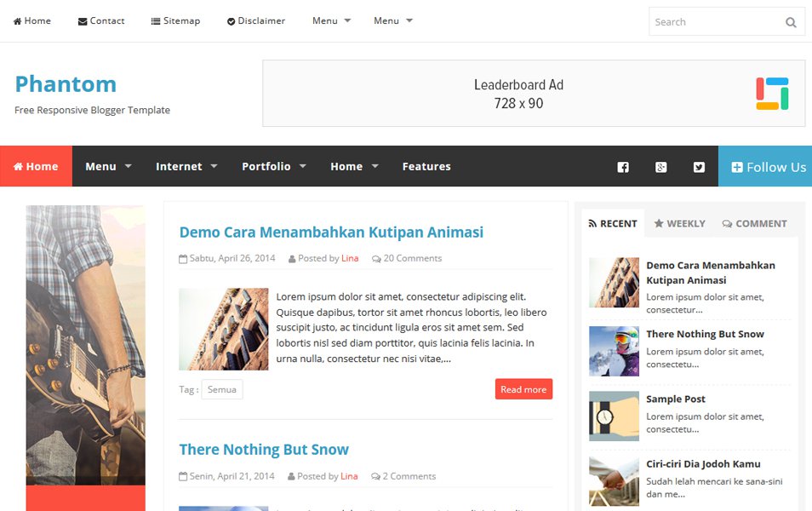The width and height of the screenshot is (812, 511).
Task: Open sidebar There Nothing But Snow link
Action: (x=705, y=334)
